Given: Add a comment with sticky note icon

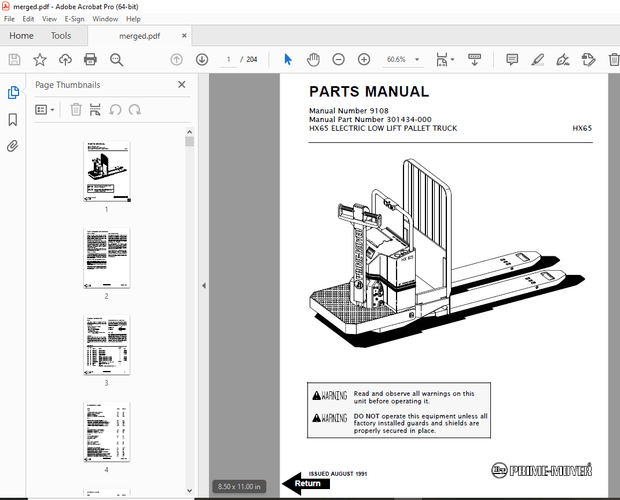Looking at the screenshot, I should 512,60.
